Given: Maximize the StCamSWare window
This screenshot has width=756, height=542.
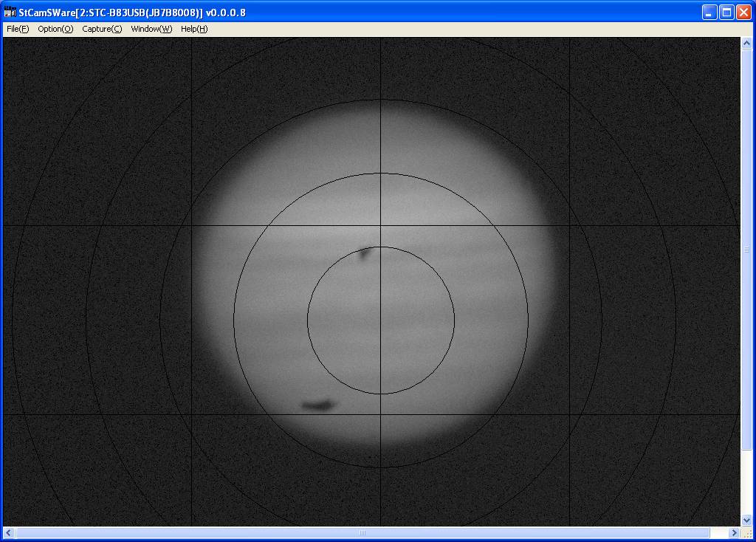Looking at the screenshot, I should pyautogui.click(x=726, y=12).
